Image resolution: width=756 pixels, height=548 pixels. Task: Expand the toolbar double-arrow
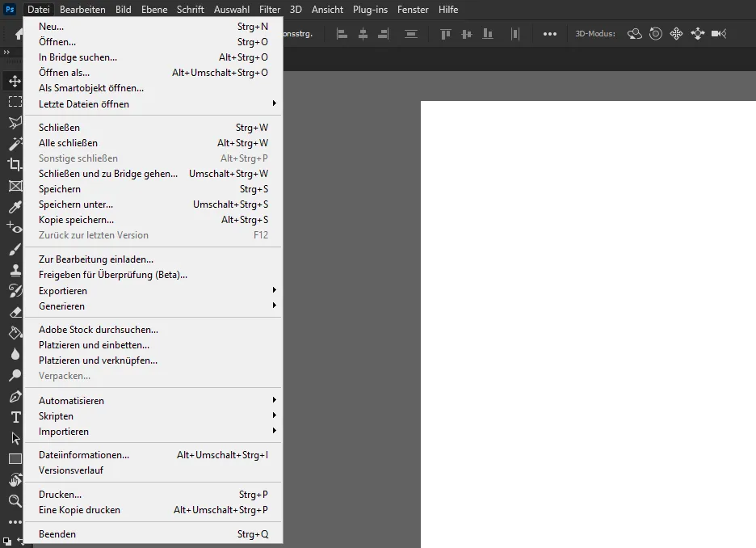[x=6, y=52]
